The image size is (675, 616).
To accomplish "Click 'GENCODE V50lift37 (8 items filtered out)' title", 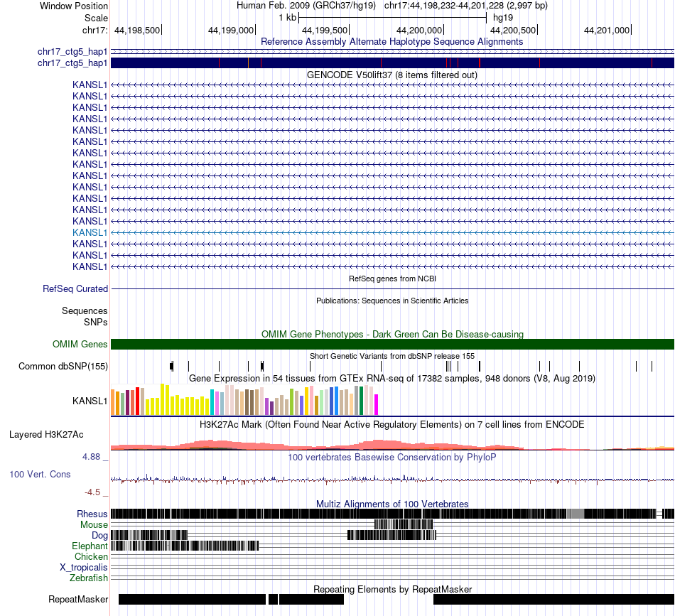I will point(392,75).
